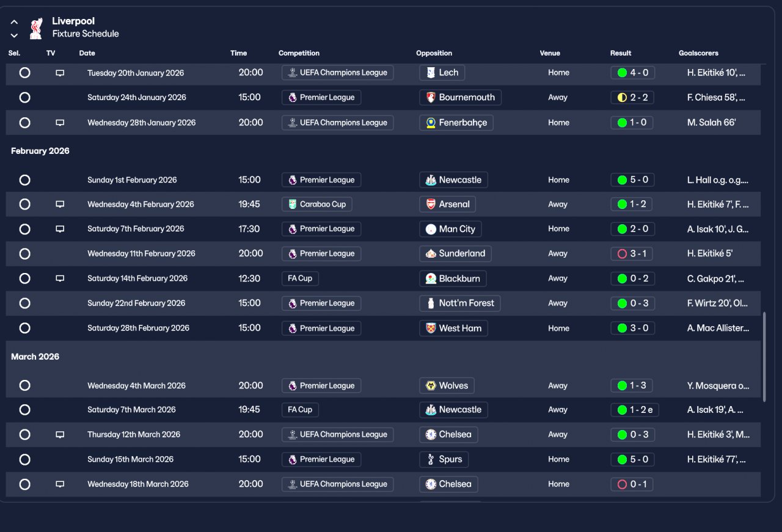Click the Fenerbahçe club badge
Image resolution: width=782 pixels, height=532 pixels.
point(431,123)
